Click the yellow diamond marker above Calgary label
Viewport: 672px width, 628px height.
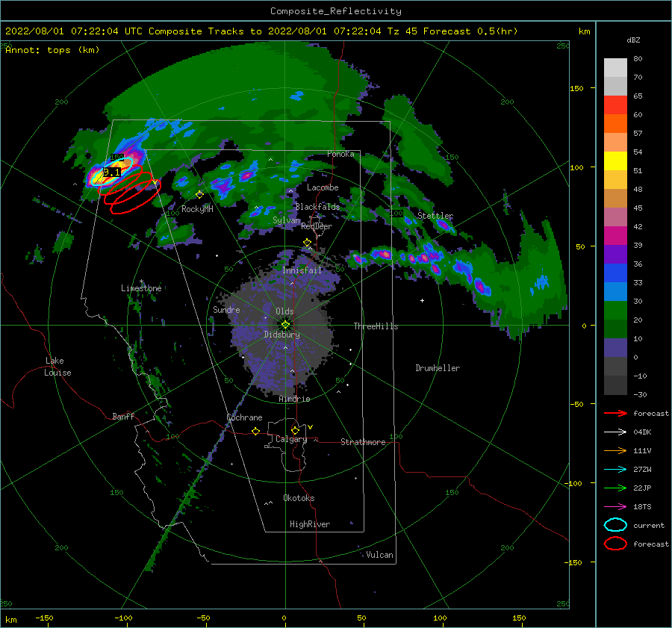(x=295, y=430)
